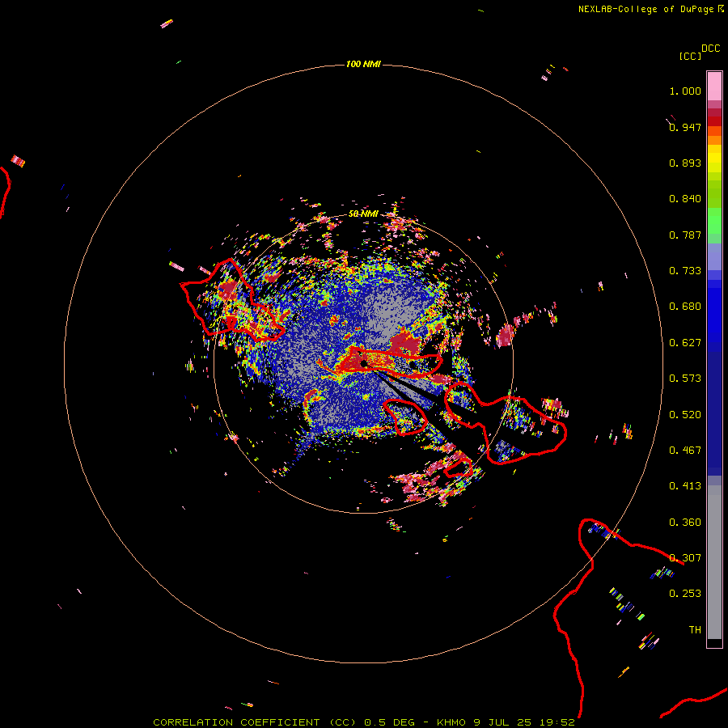
Task: Click the TH threshold label on legend
Action: [695, 630]
